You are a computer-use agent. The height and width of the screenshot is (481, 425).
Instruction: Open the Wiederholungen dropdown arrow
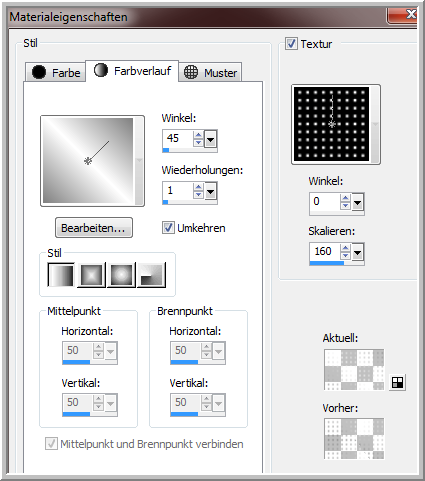[210, 191]
